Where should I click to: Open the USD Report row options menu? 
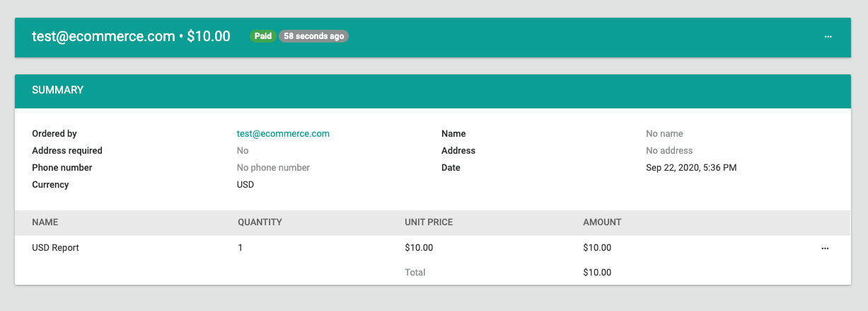825,249
